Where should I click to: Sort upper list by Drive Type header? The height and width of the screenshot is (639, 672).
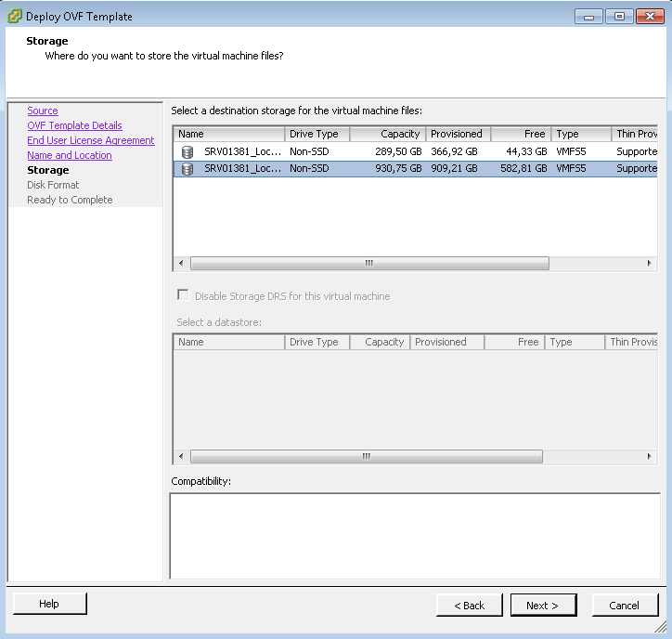click(317, 134)
